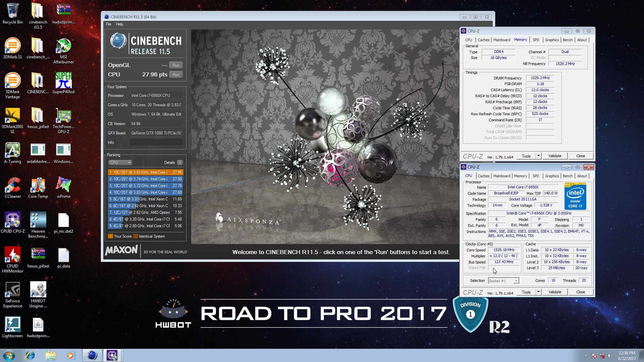Open the Recycle Bin desktop icon

12,13
